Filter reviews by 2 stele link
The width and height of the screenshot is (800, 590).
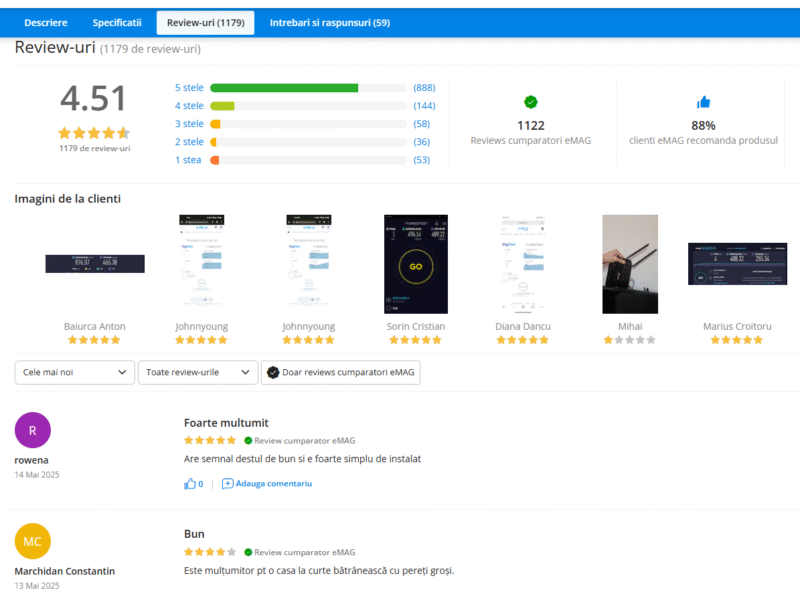coord(189,141)
